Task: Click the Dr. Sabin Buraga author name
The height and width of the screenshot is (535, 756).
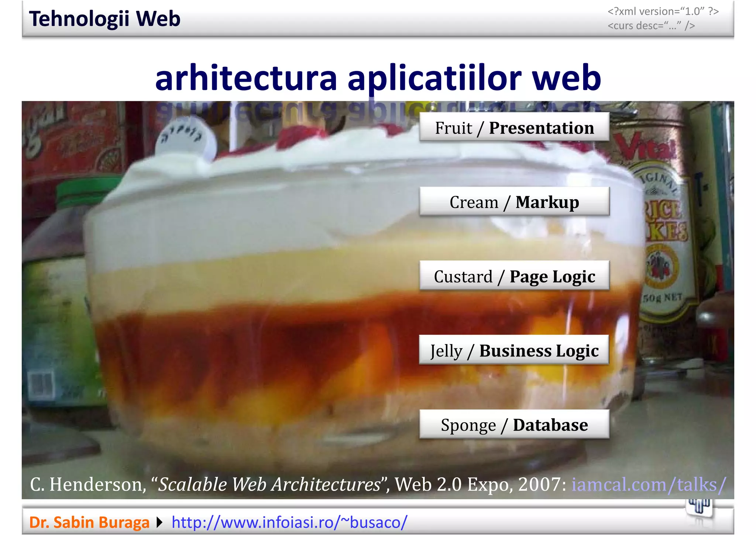Action: (x=89, y=522)
